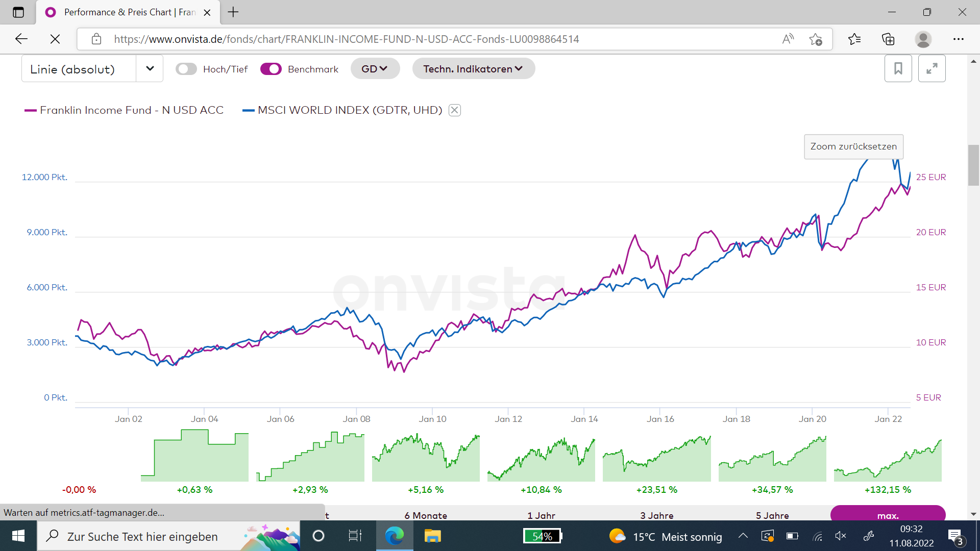
Task: Select the max. time range tab
Action: 888,515
